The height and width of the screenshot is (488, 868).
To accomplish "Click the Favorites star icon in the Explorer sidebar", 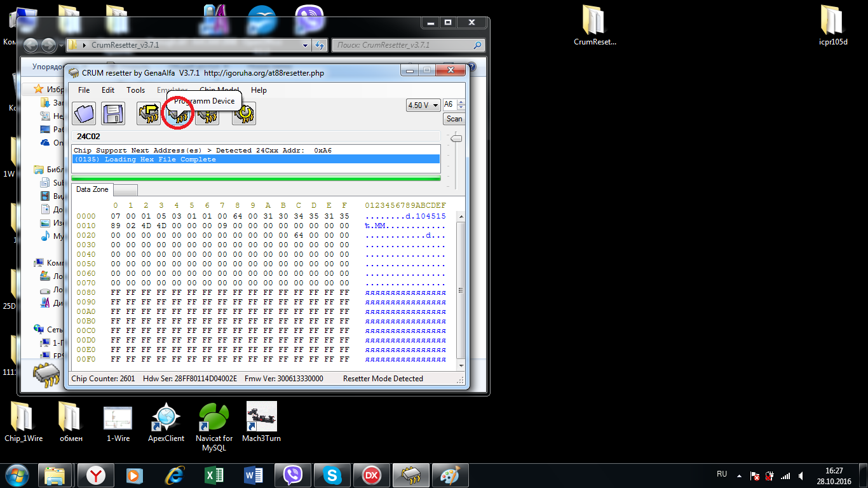I will (39, 89).
